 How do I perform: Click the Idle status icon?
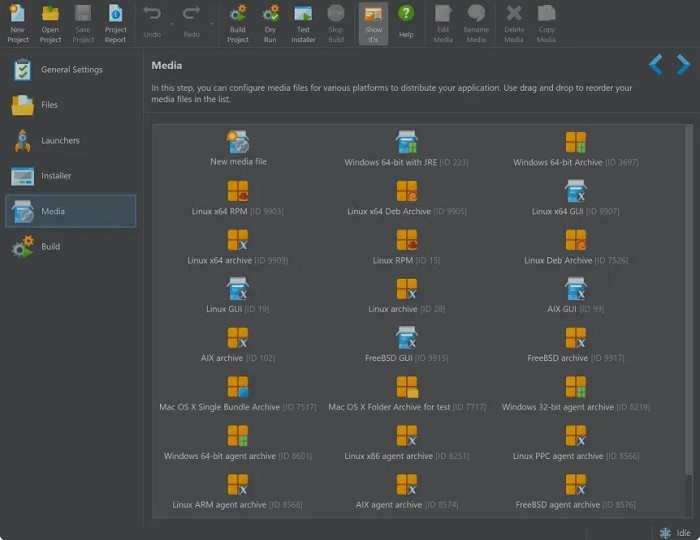665,532
